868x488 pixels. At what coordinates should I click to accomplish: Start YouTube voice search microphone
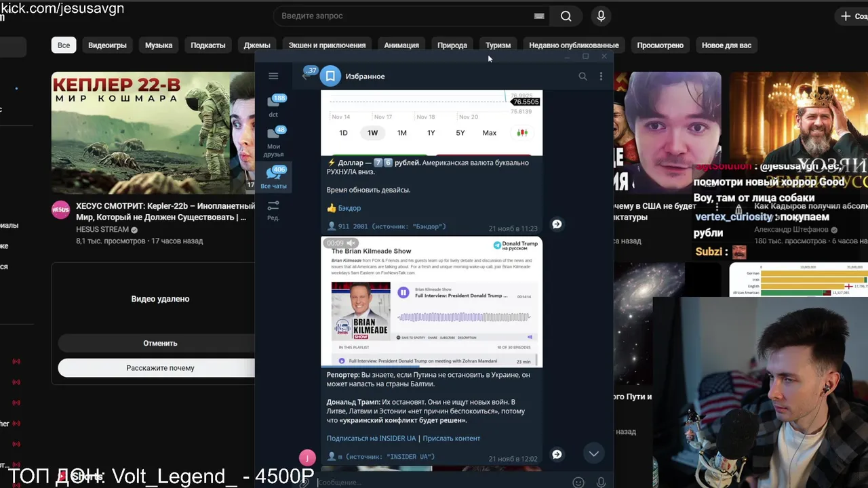pos(601,16)
